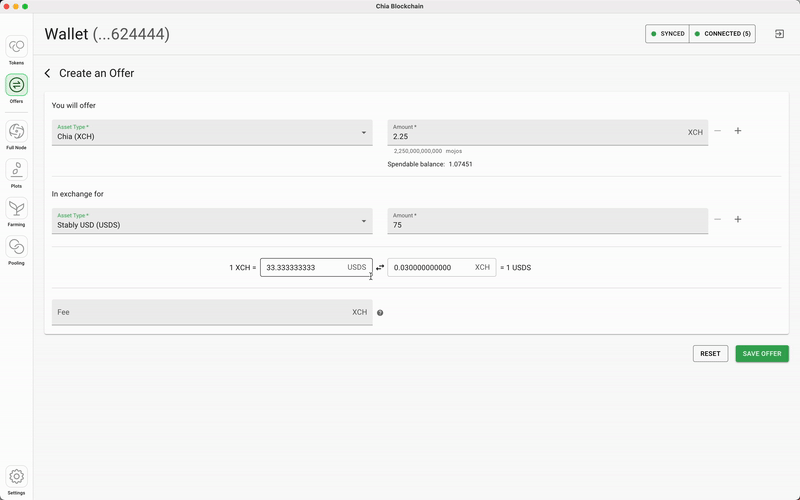Viewport: 800px width, 500px height.
Task: Open the Offers sidebar section
Action: click(16, 89)
